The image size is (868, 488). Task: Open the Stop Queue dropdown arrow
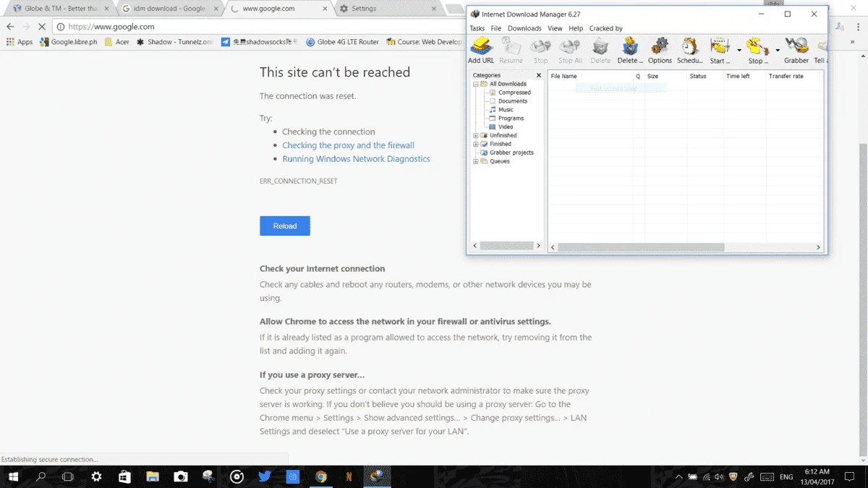pos(778,51)
